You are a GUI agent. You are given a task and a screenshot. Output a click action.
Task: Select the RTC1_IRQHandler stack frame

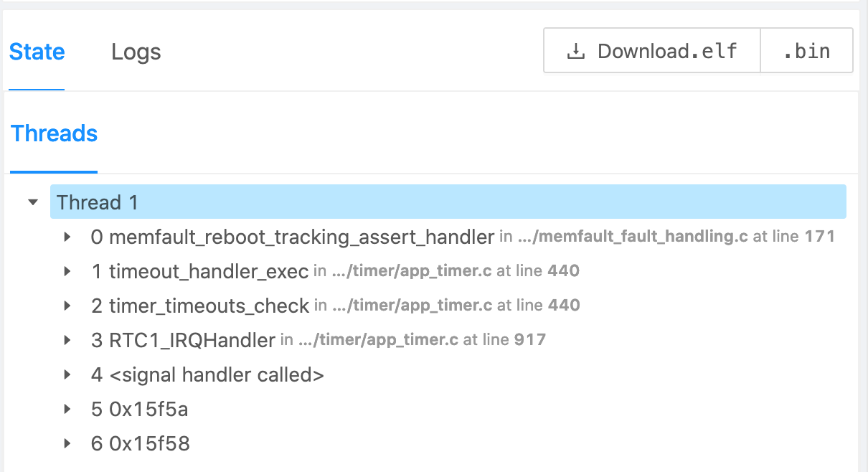point(192,340)
